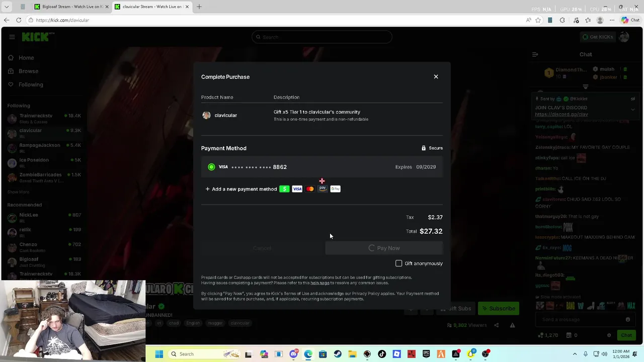Open the discord.gg/clav link in chat
The height and width of the screenshot is (362, 644).
point(561,114)
